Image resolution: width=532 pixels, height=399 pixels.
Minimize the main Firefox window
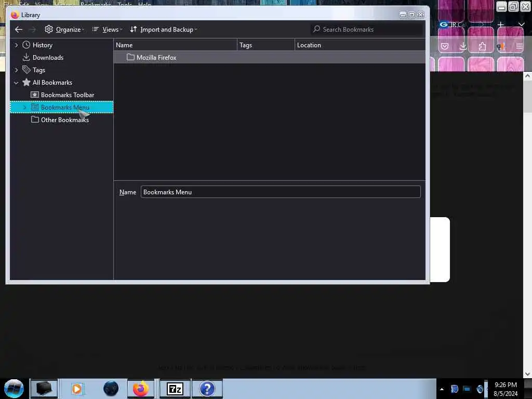click(501, 7)
